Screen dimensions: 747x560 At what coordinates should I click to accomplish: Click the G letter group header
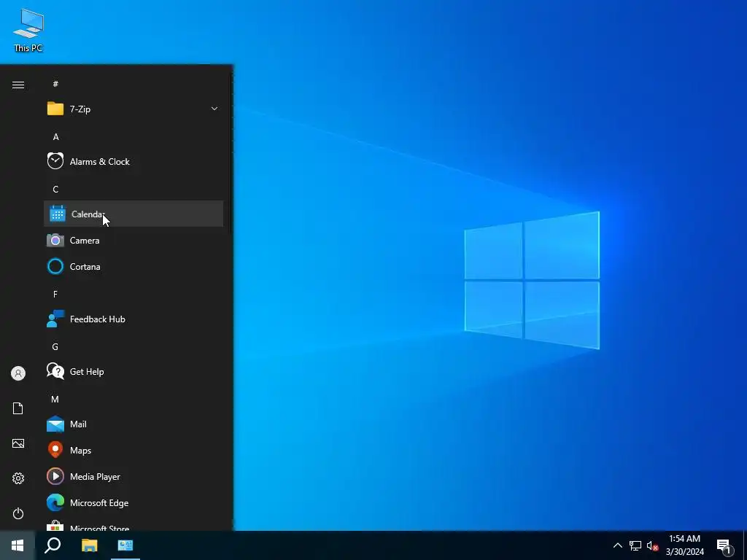[x=55, y=346]
